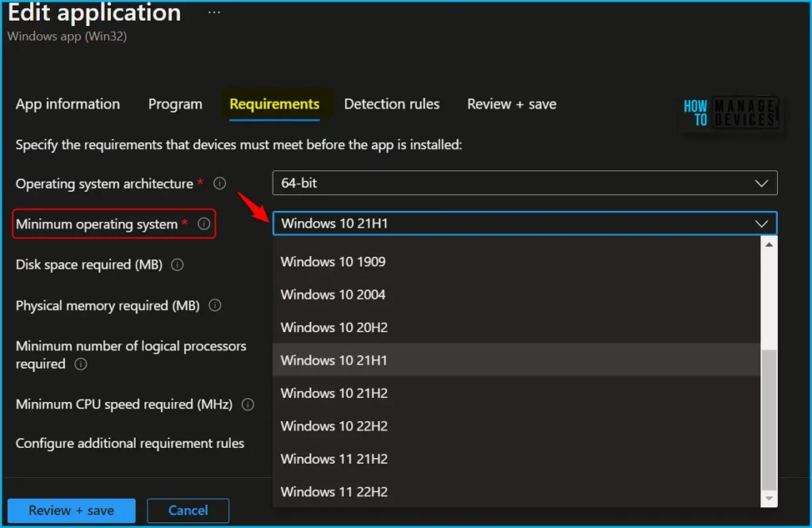
Task: Pick Windows 11 22H2 from the list
Action: [x=334, y=492]
